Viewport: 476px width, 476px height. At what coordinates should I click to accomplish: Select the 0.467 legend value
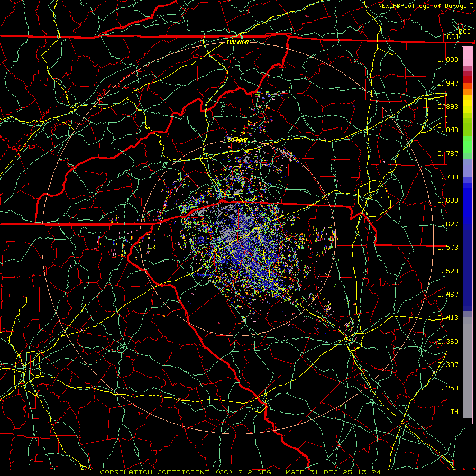(448, 295)
